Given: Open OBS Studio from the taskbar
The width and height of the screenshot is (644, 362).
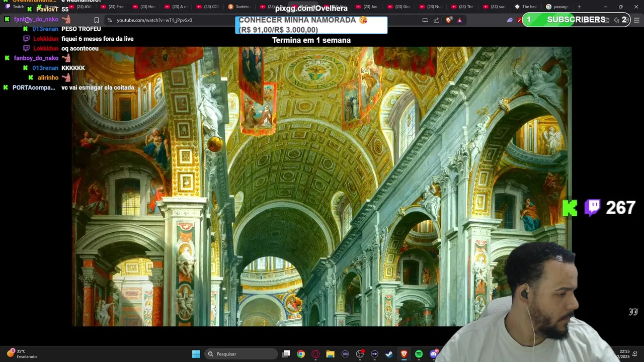Looking at the screenshot, I should click(360, 354).
